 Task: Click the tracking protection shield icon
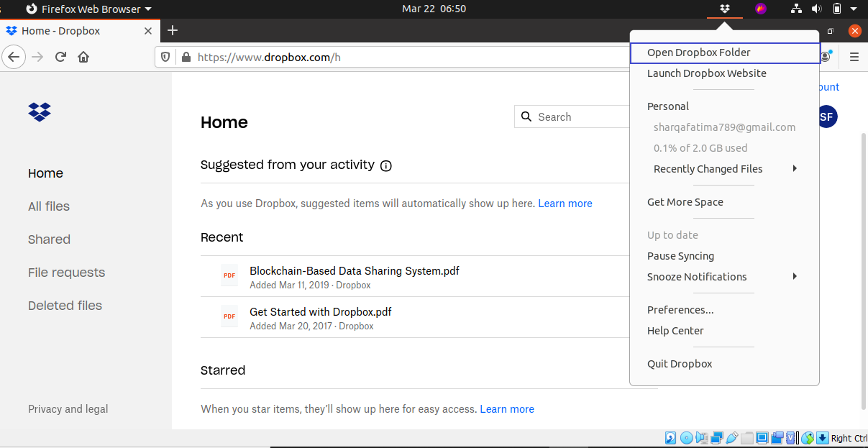[165, 57]
